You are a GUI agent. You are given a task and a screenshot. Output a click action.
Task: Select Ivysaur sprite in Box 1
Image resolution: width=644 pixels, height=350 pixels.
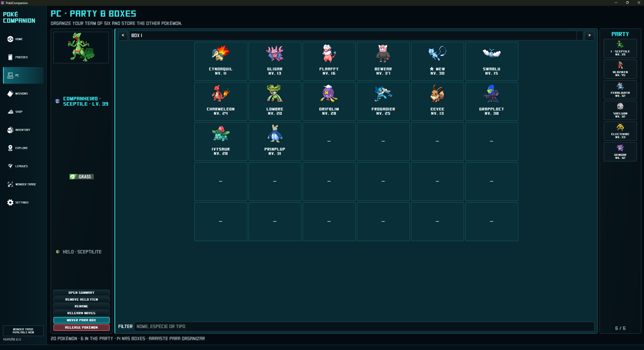click(221, 133)
